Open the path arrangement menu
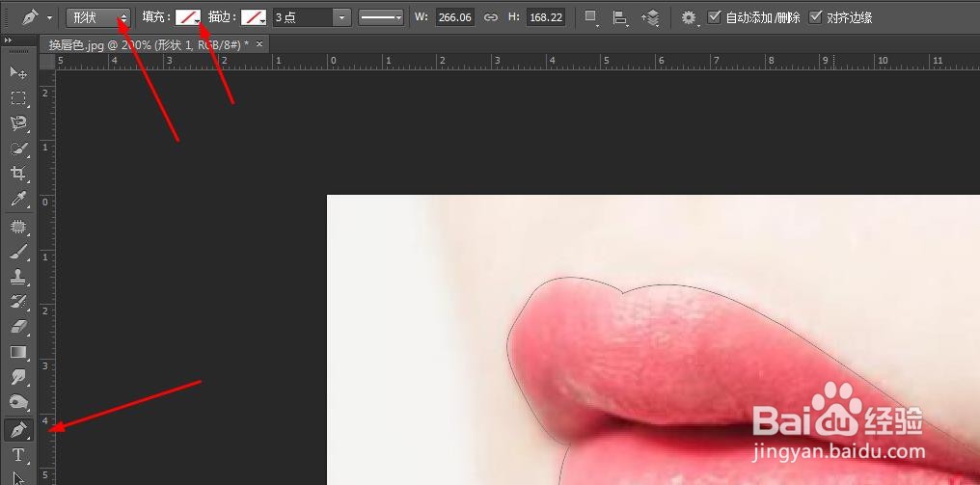 (x=650, y=18)
